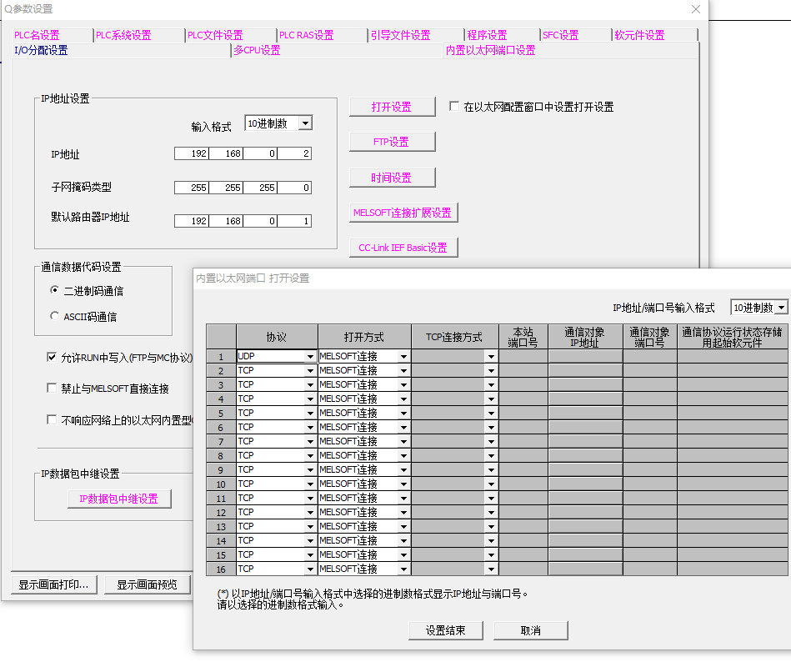
Task: Open the 软元件设置 tab
Action: [639, 35]
